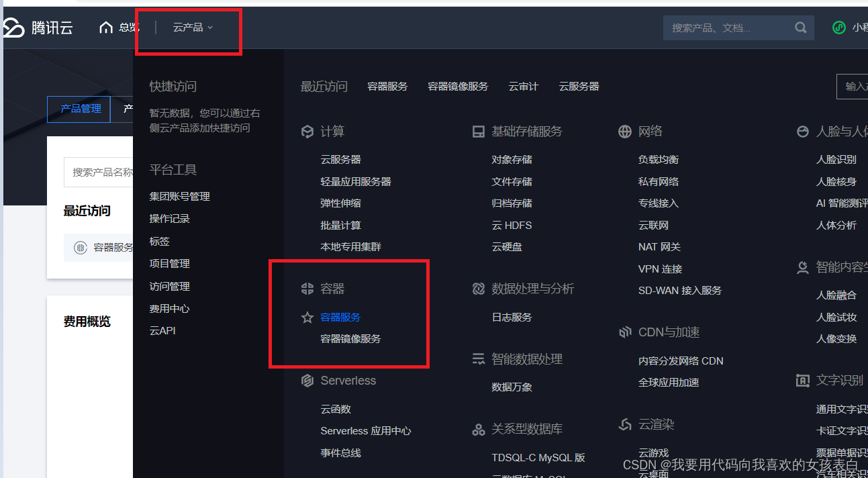Open 负载均衡 product
868x478 pixels.
point(659,160)
